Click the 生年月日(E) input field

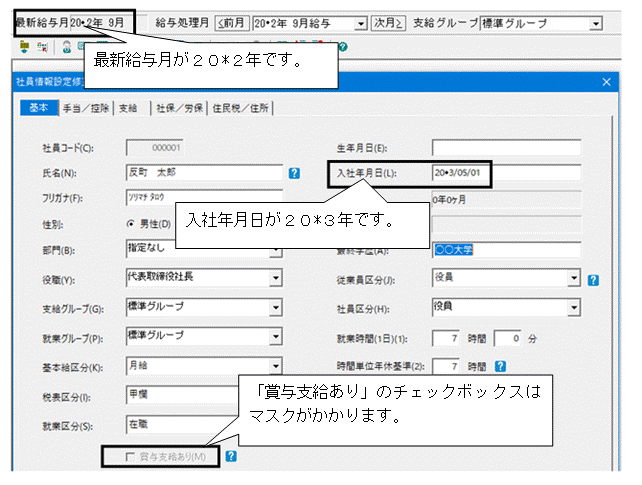(x=506, y=148)
